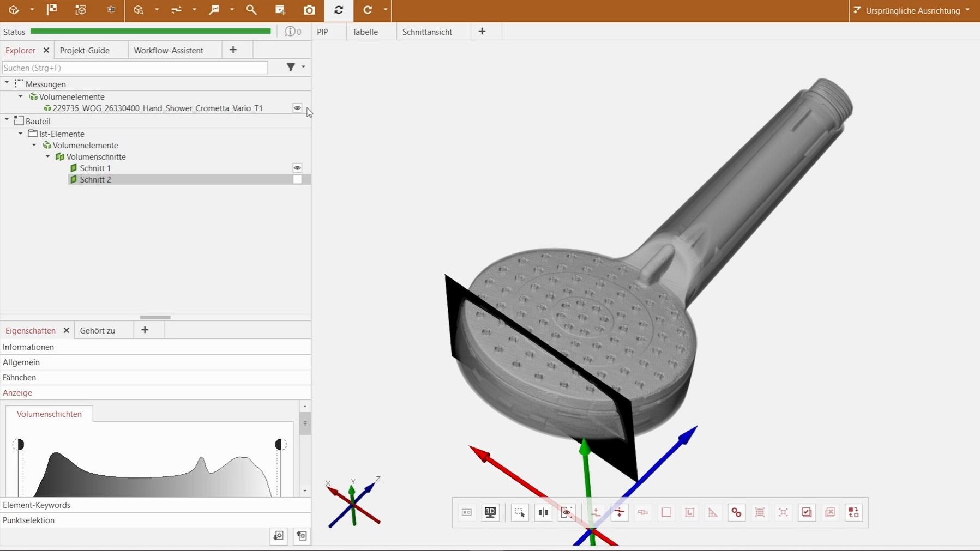Click inside the Suchen search field

coord(135,68)
